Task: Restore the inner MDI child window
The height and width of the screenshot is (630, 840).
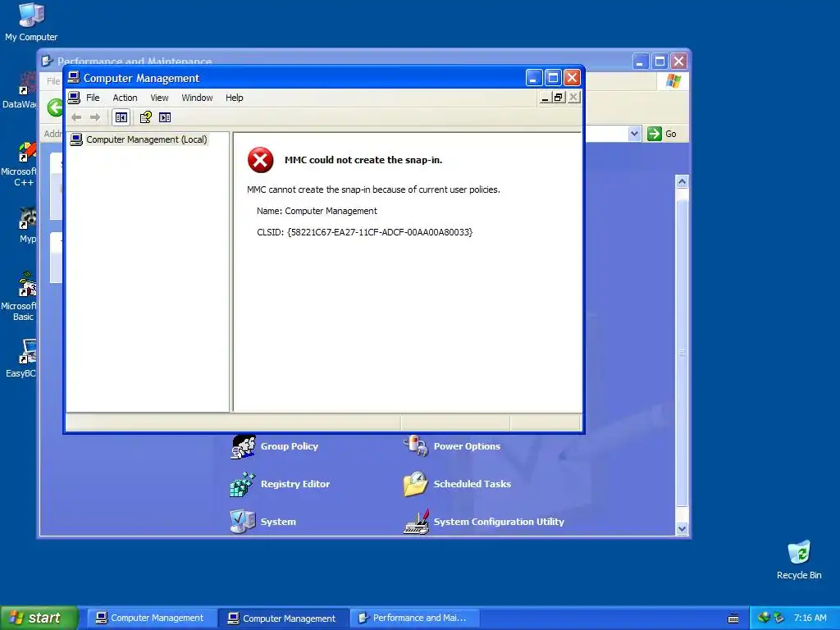Action: 559,98
